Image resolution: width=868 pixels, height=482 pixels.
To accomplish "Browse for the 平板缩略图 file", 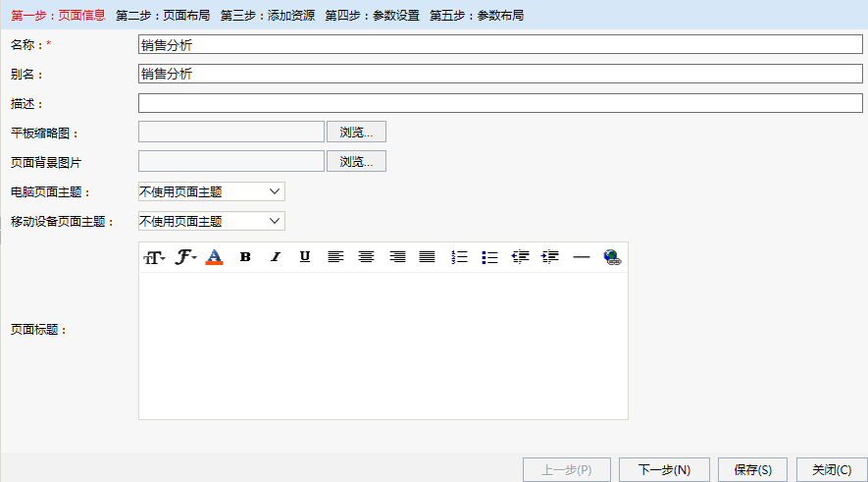I will 356,132.
